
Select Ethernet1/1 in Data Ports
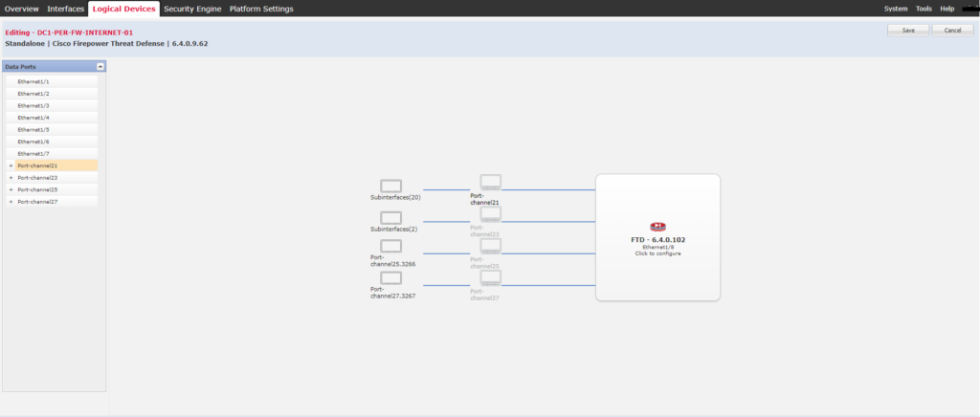click(x=52, y=82)
